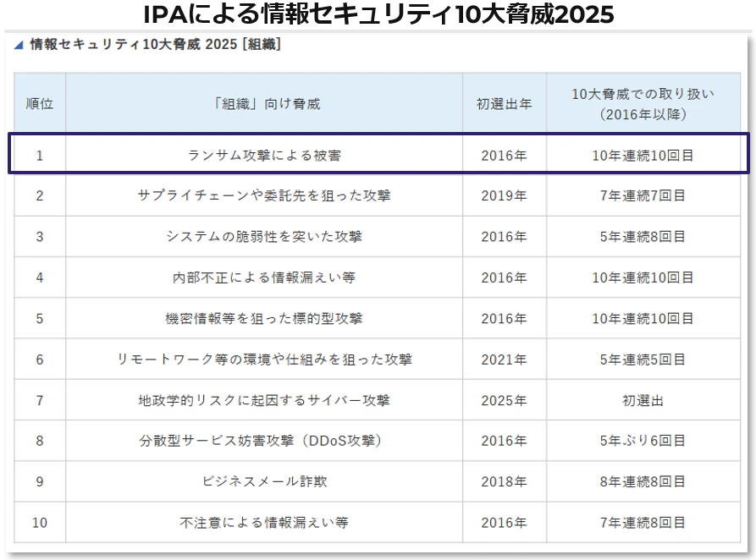
Task: Select rank number 7 in the 順位 column
Action: point(40,400)
